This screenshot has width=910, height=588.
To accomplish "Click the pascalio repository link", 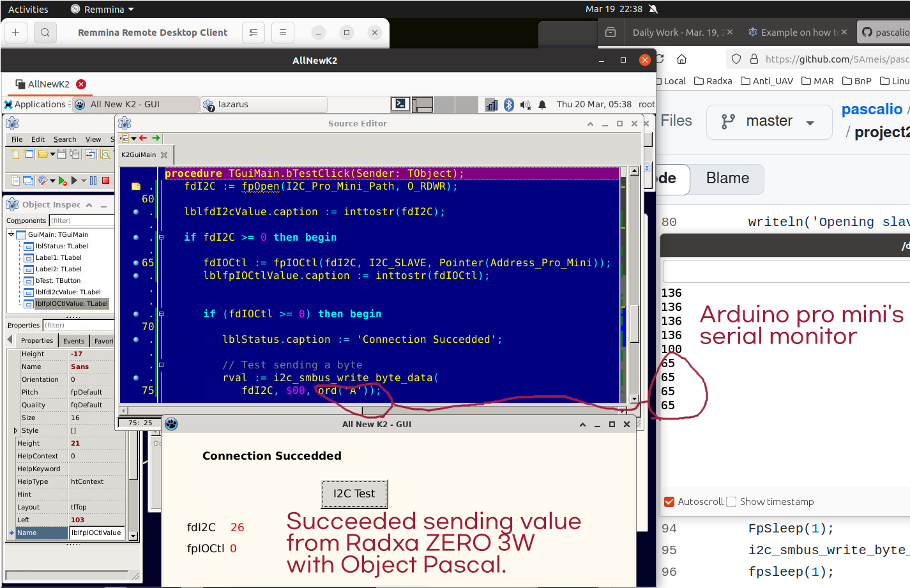I will [872, 109].
